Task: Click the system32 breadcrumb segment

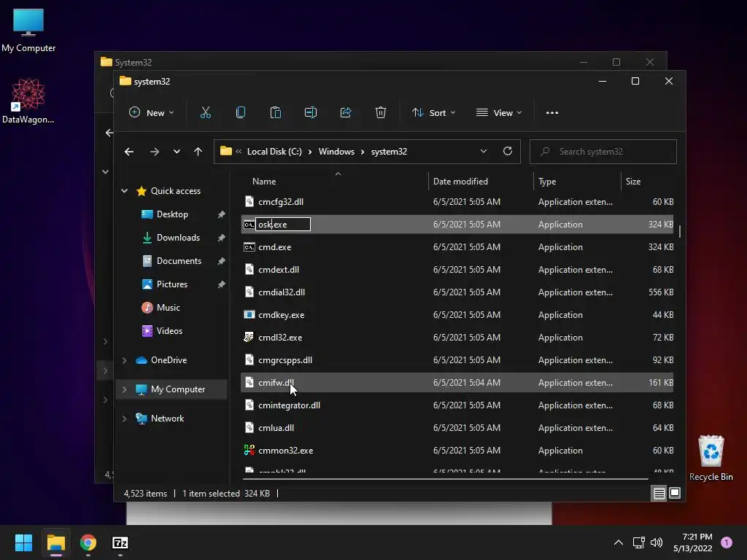Action: click(389, 152)
